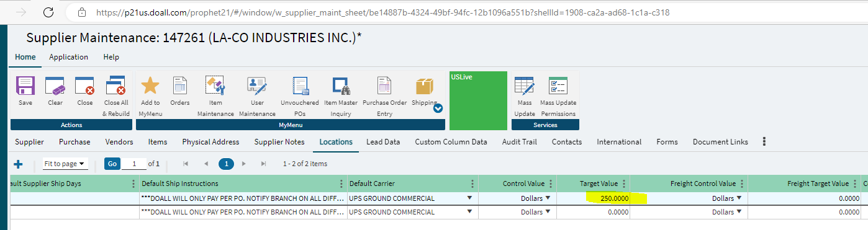The width and height of the screenshot is (868, 230).
Task: Click the Add to MyMenu star icon
Action: click(x=150, y=86)
